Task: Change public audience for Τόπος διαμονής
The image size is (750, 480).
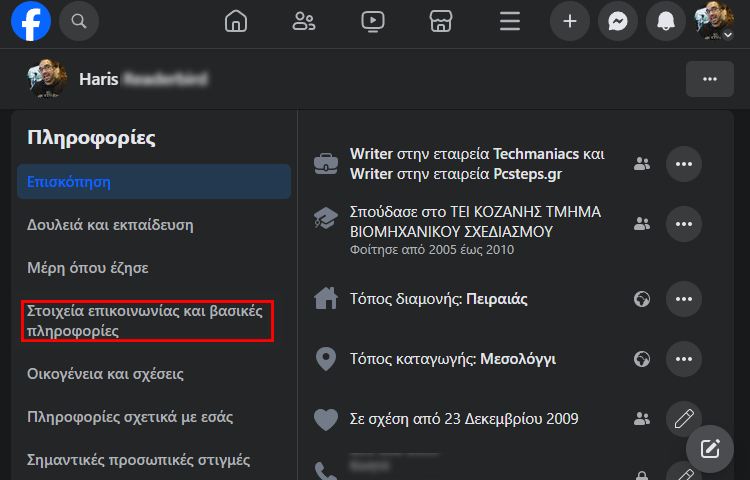Action: click(642, 299)
